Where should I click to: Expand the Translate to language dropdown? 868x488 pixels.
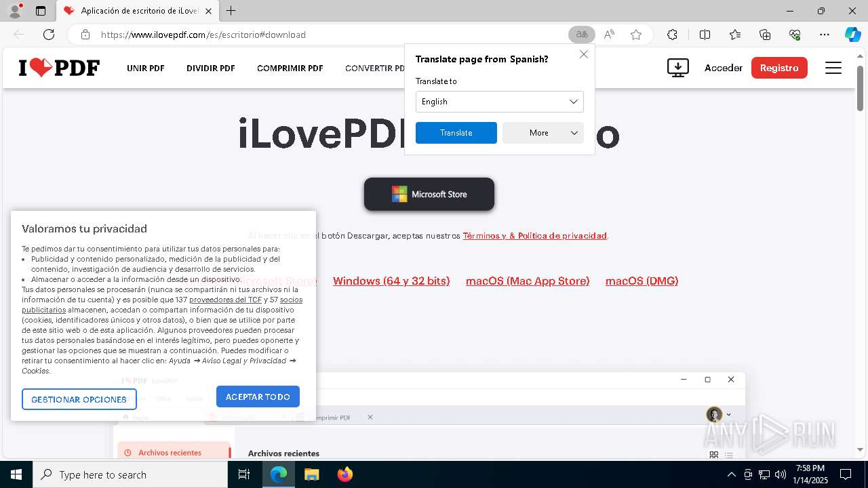pyautogui.click(x=499, y=102)
